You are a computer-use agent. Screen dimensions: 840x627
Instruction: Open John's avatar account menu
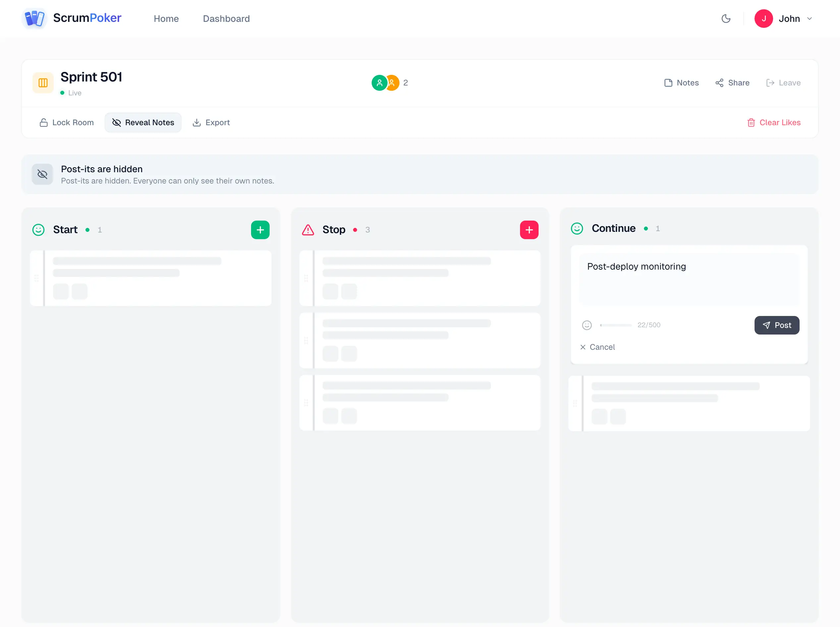click(x=763, y=19)
